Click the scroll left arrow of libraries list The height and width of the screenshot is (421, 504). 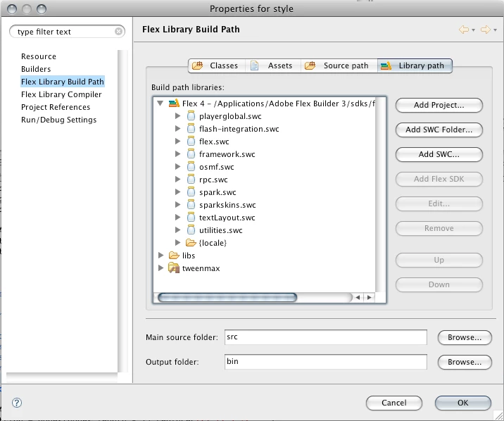point(358,297)
